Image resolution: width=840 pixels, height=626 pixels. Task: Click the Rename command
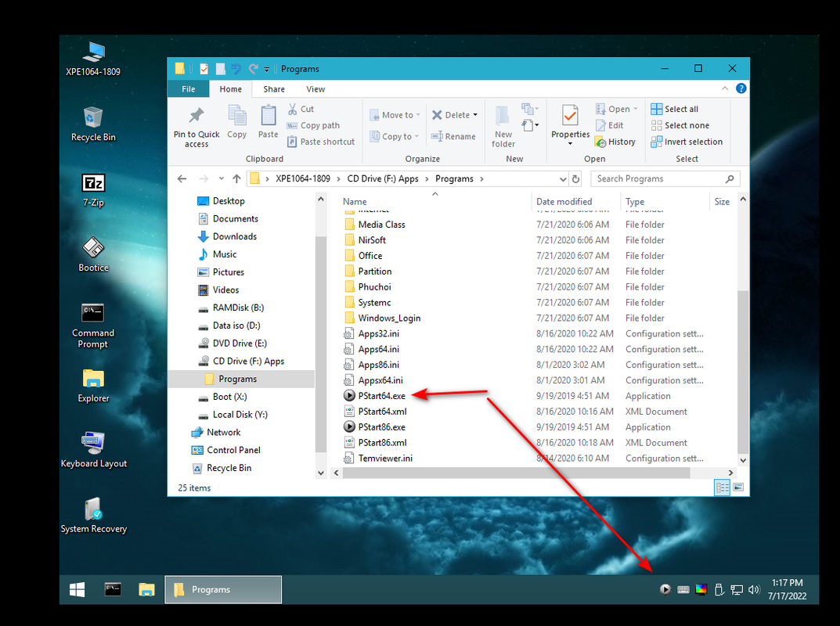pos(453,137)
